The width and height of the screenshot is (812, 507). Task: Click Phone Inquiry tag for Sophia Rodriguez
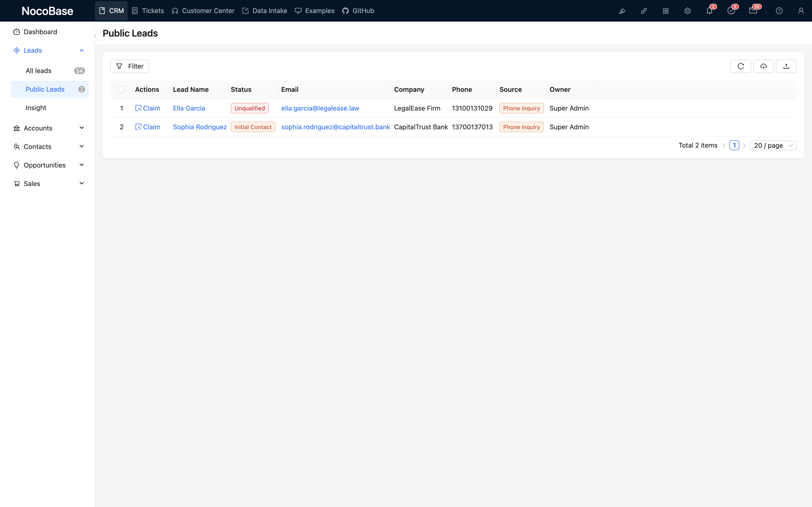(521, 127)
